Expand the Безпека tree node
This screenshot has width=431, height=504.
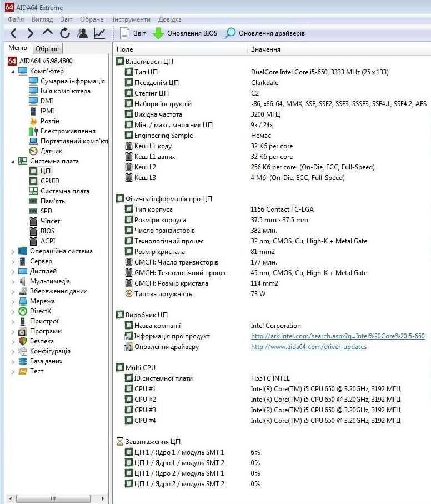tap(13, 341)
